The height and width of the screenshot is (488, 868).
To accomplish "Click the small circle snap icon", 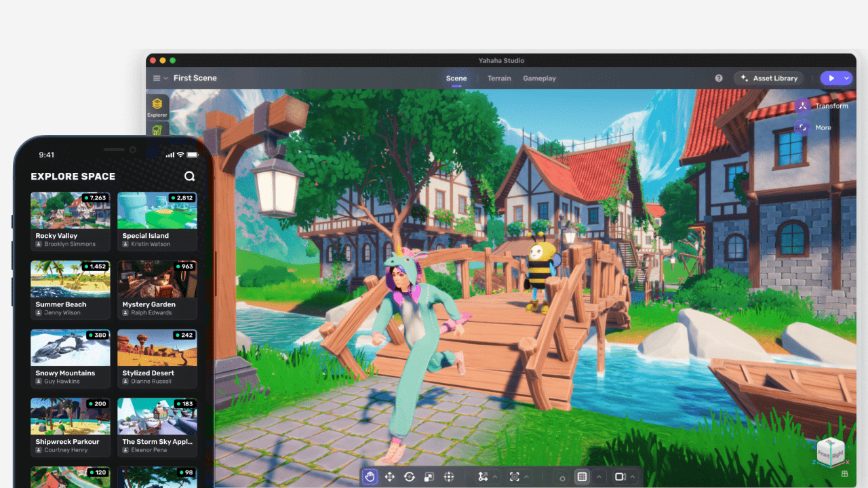I will pyautogui.click(x=562, y=478).
